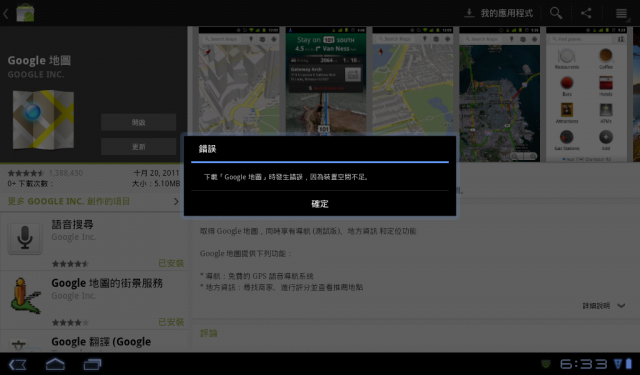Image resolution: width=640 pixels, height=375 pixels.
Task: Tap the system Back button in navigation bar
Action: pyautogui.click(x=18, y=364)
